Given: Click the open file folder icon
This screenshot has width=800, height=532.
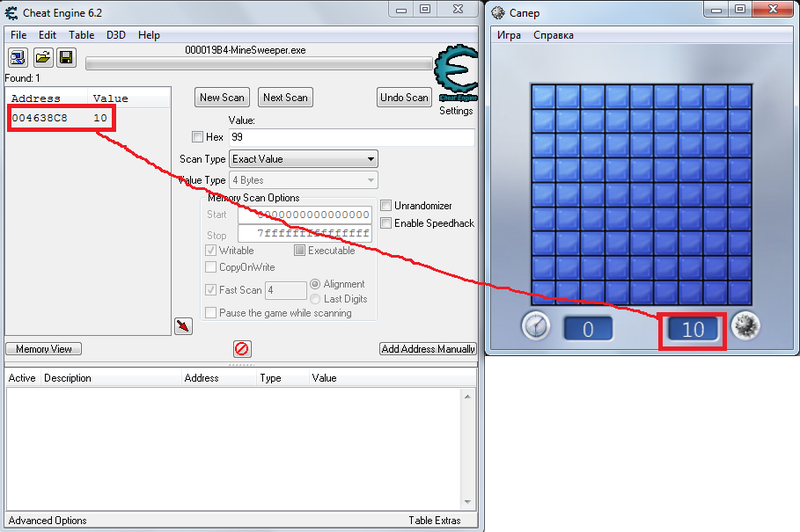Looking at the screenshot, I should (43, 58).
